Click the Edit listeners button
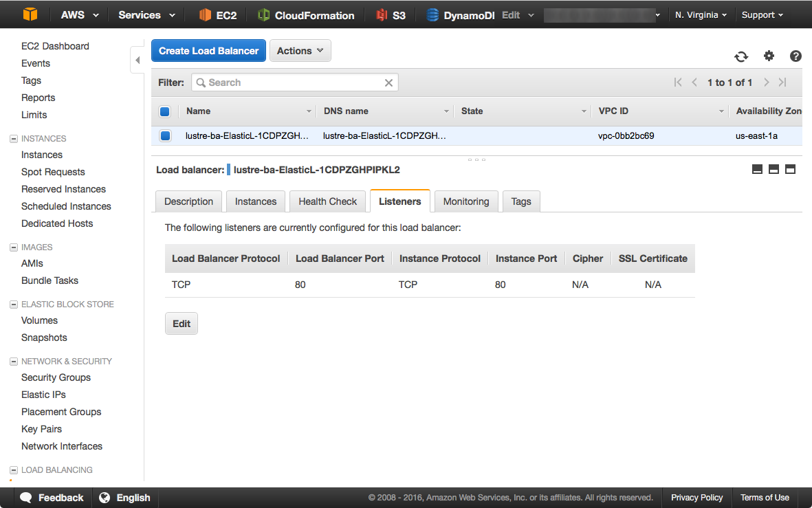The height and width of the screenshot is (508, 812). [x=182, y=324]
